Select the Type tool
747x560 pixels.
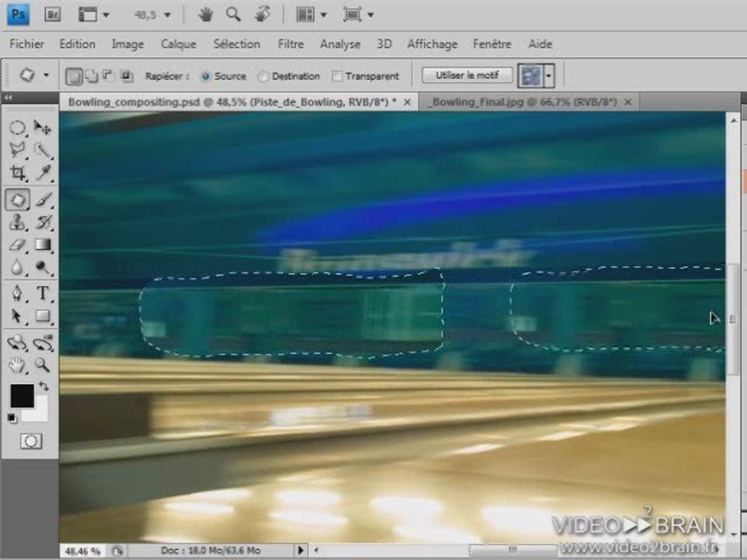(42, 292)
